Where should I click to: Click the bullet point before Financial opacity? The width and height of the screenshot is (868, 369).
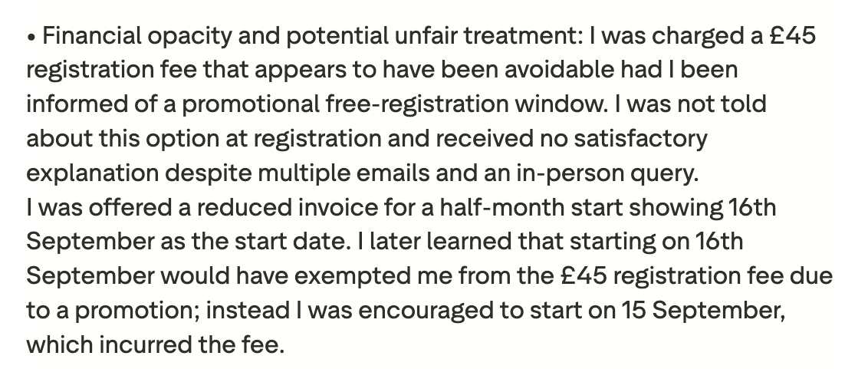31,36
